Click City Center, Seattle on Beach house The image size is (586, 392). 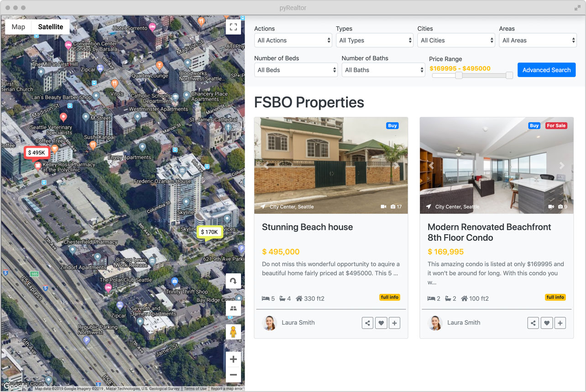pos(292,207)
